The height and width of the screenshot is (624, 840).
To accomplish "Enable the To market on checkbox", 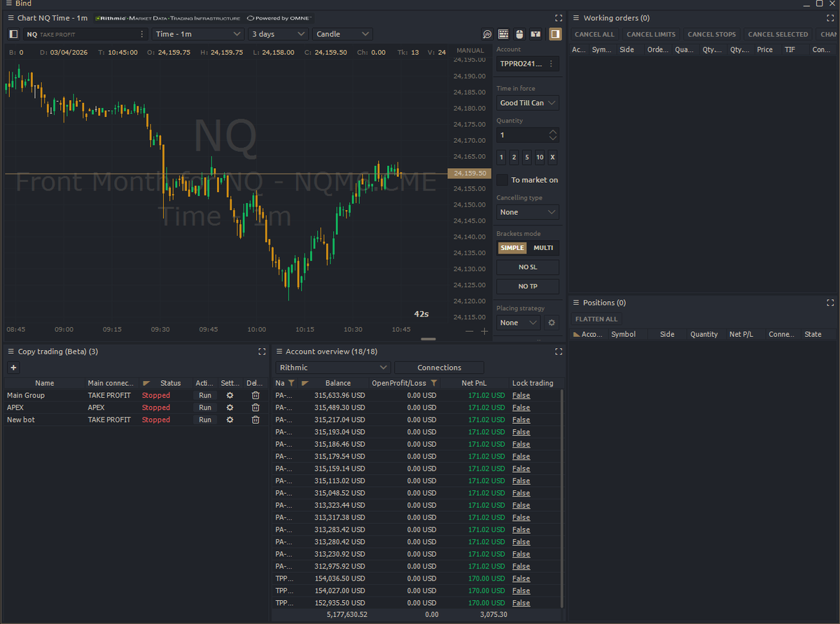I will pyautogui.click(x=502, y=180).
